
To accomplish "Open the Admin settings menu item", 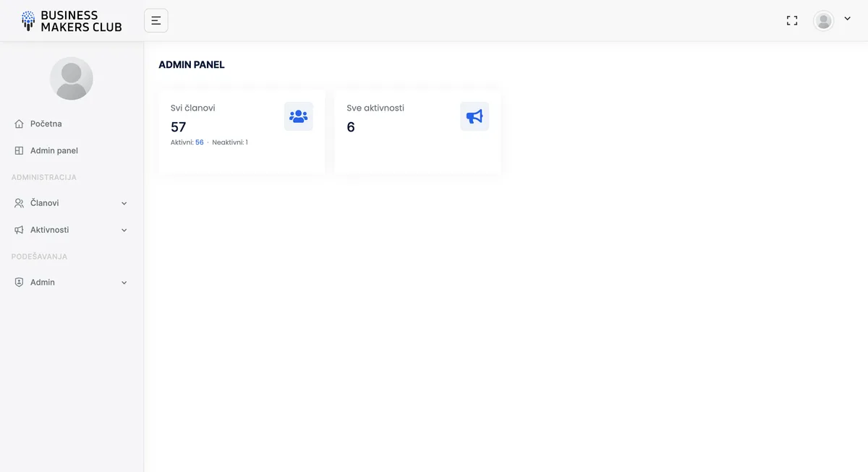I will pos(43,283).
